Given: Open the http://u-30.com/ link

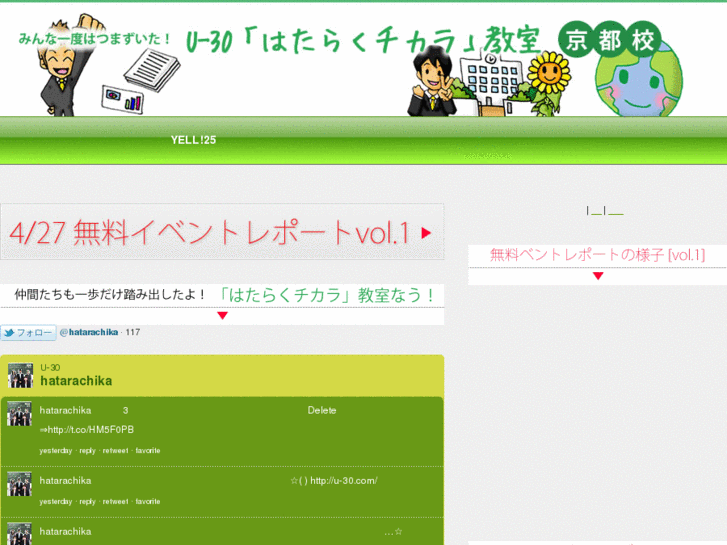Looking at the screenshot, I should point(344,481).
